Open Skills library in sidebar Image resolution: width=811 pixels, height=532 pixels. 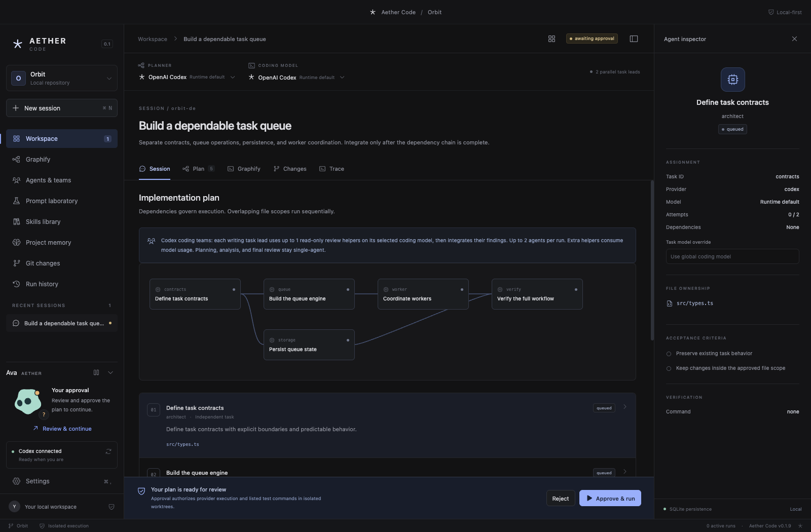click(x=62, y=222)
